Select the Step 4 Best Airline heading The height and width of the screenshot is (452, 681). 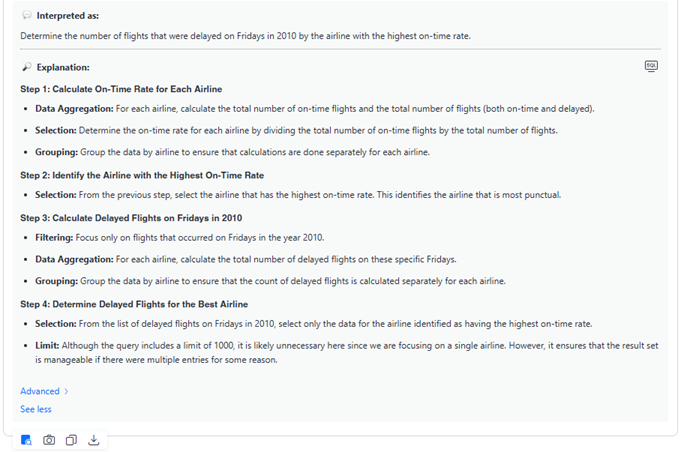(x=134, y=304)
